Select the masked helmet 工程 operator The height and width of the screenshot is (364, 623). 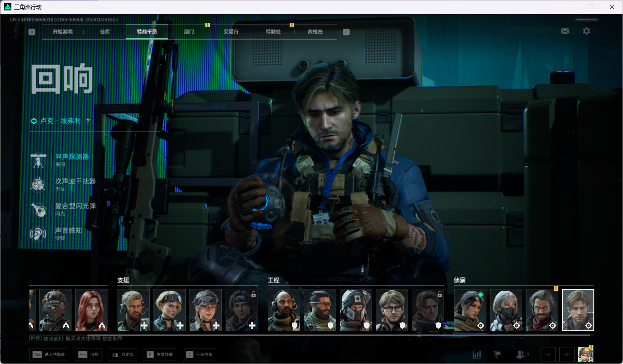coord(356,310)
